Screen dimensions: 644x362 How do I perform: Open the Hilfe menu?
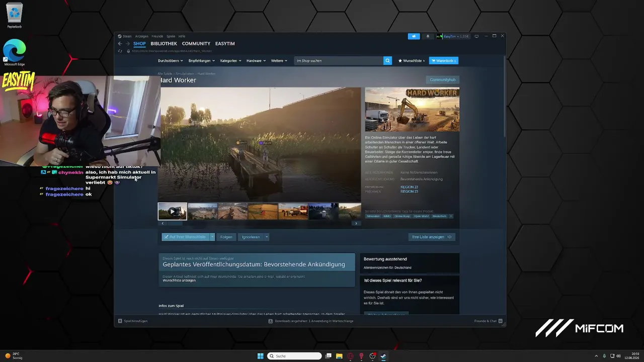(x=182, y=36)
